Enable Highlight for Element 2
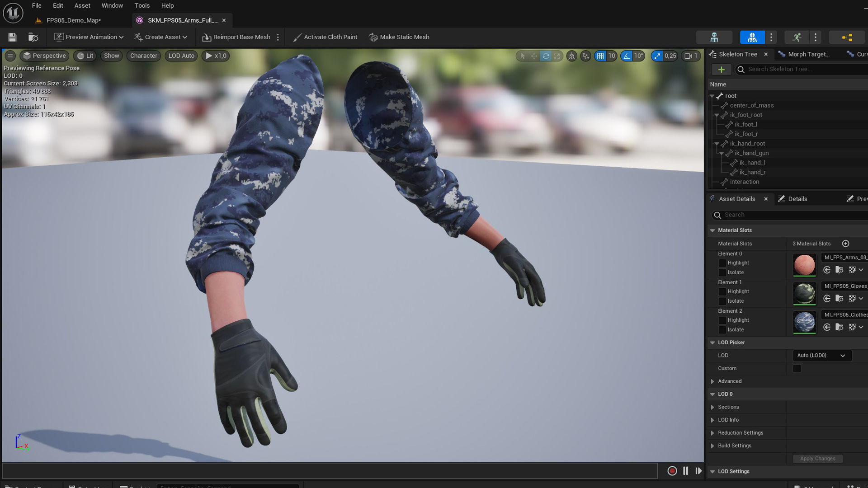 (722, 320)
